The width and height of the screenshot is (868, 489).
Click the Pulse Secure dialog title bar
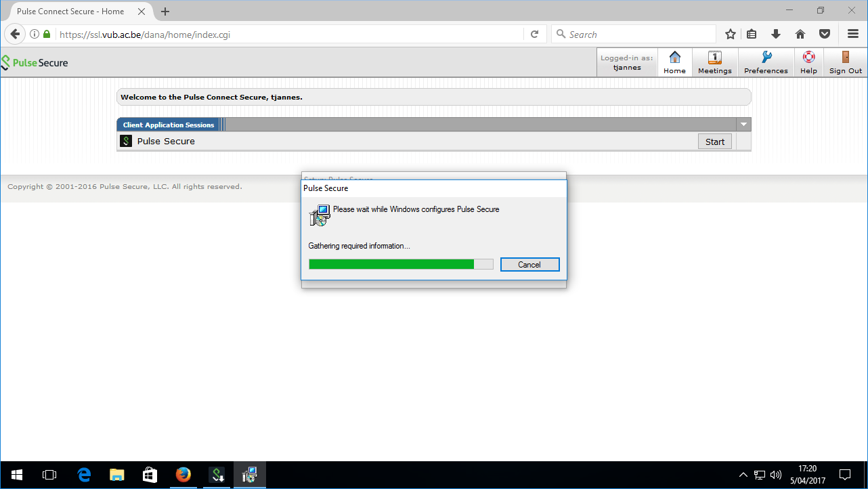click(434, 188)
